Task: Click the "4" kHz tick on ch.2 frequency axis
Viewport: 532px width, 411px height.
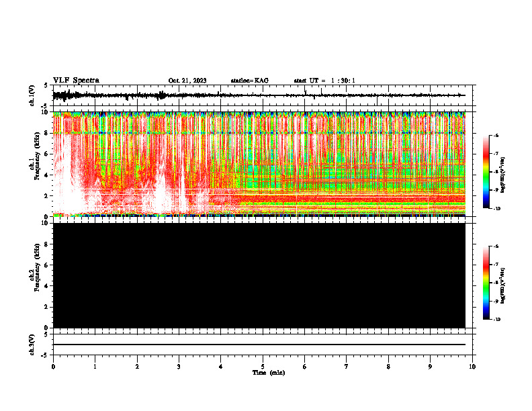Action: click(x=47, y=286)
